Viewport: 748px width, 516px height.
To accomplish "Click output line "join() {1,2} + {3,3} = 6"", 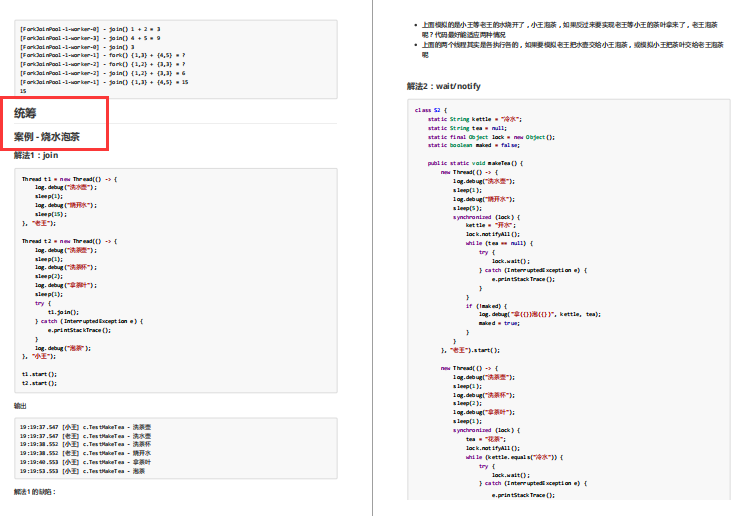I will pos(102,73).
